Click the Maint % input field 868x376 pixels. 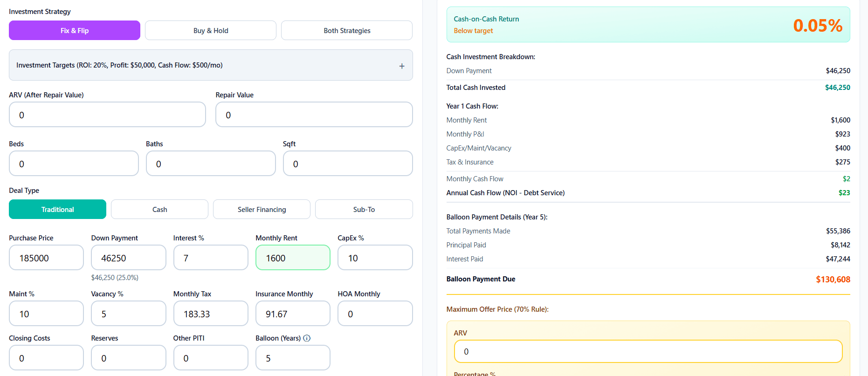coord(46,314)
